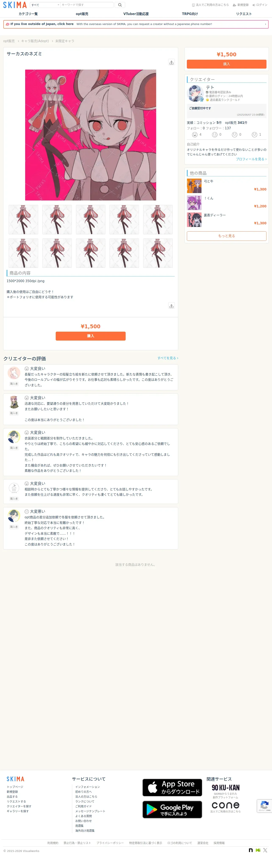This screenshot has height=868, width=272.
Task: Click the X social icon in the footer
Action: pos(265,850)
